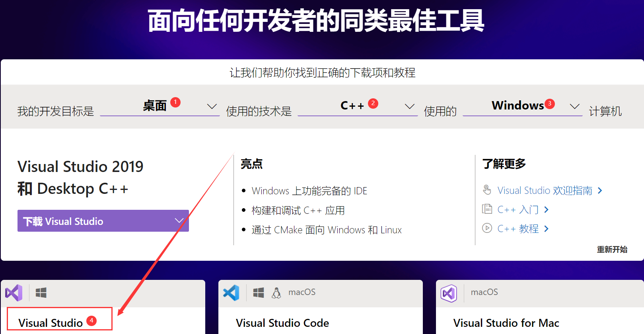Click 让我们帮助你找到正确的下载项和教程 text
644x334 pixels.
(x=323, y=72)
